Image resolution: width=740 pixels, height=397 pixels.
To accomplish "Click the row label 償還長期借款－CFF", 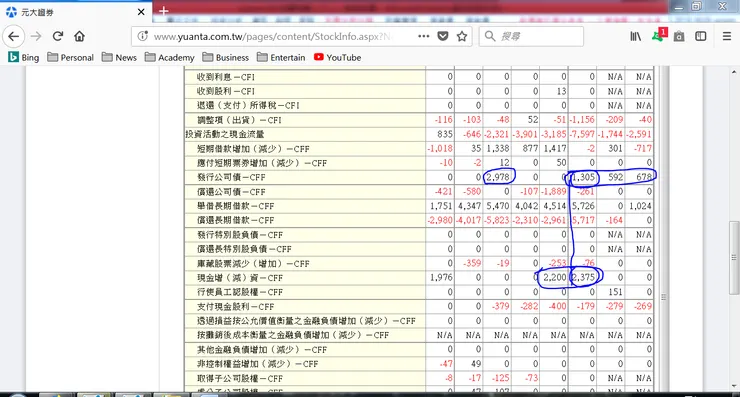I will pyautogui.click(x=235, y=220).
